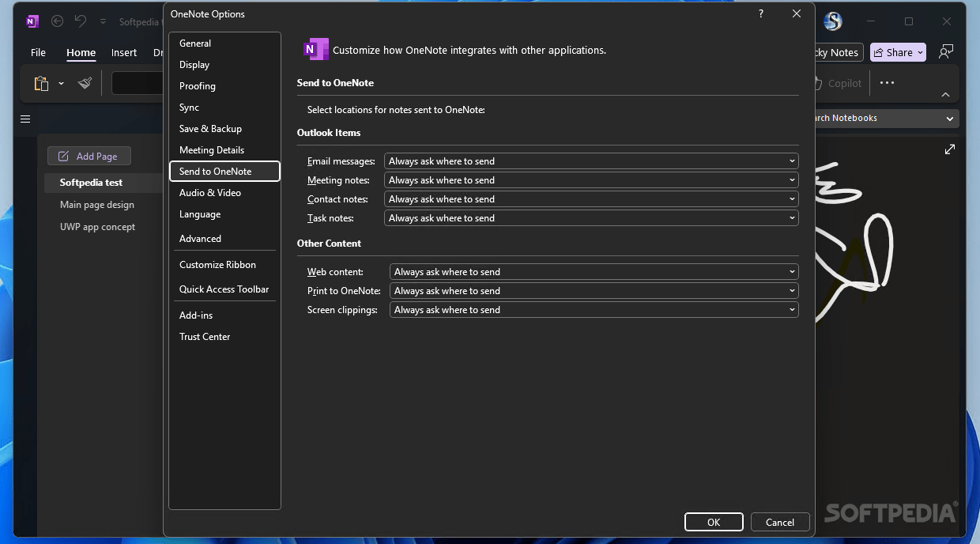Image resolution: width=980 pixels, height=544 pixels.
Task: Expand the Search Notebooks dropdown
Action: click(950, 118)
